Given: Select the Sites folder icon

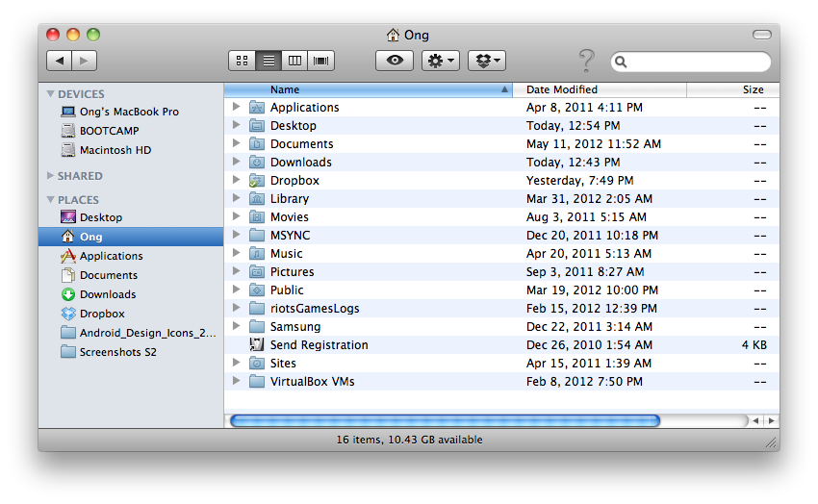Looking at the screenshot, I should coord(257,364).
